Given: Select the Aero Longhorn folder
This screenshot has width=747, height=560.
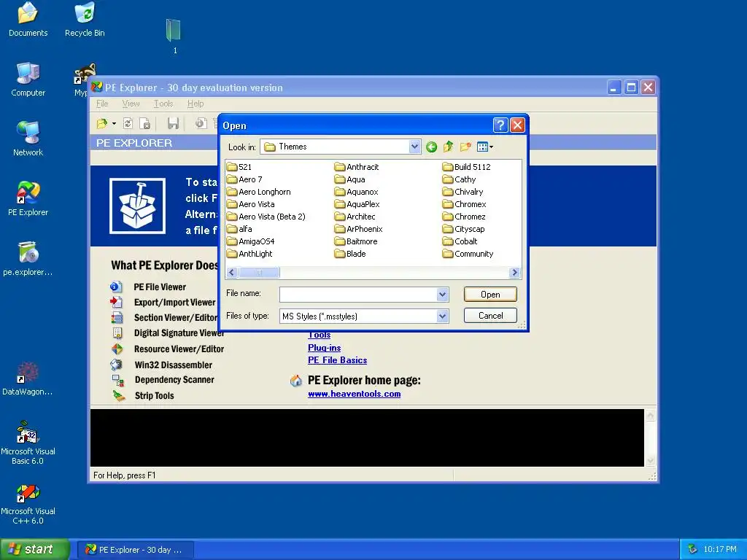Looking at the screenshot, I should pos(259,192).
